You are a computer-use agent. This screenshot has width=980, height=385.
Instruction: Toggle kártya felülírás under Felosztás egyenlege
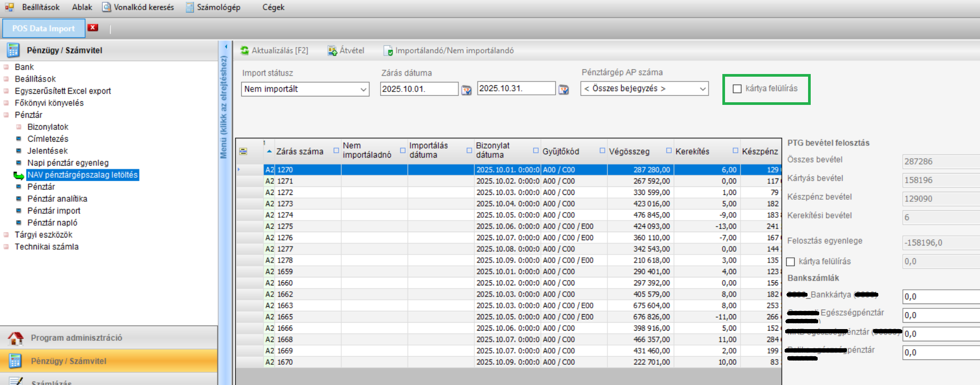(790, 261)
